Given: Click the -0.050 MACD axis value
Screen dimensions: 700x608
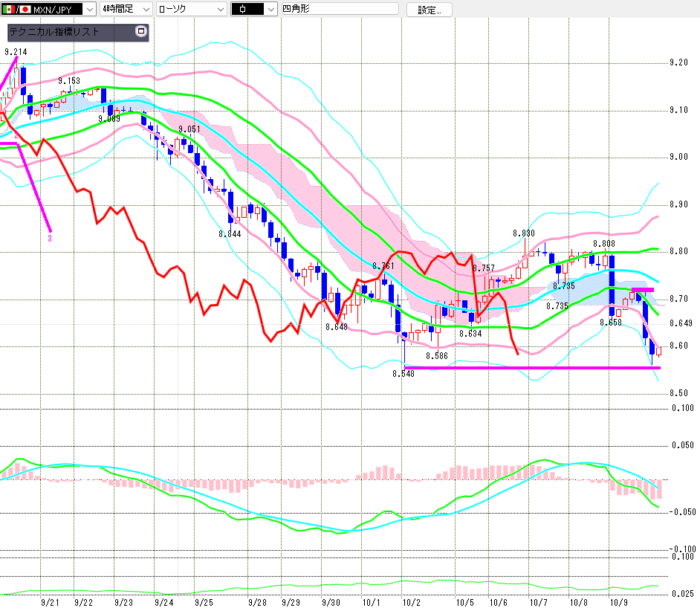Looking at the screenshot, I should tap(683, 512).
